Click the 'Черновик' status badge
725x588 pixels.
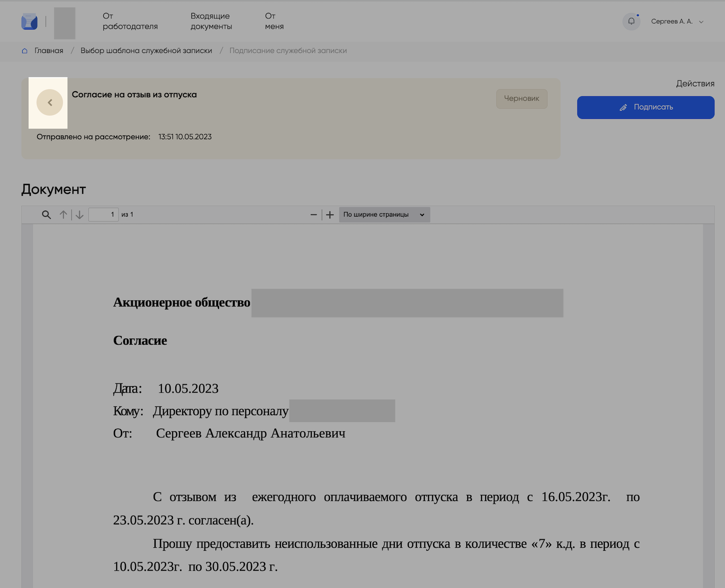tap(521, 99)
